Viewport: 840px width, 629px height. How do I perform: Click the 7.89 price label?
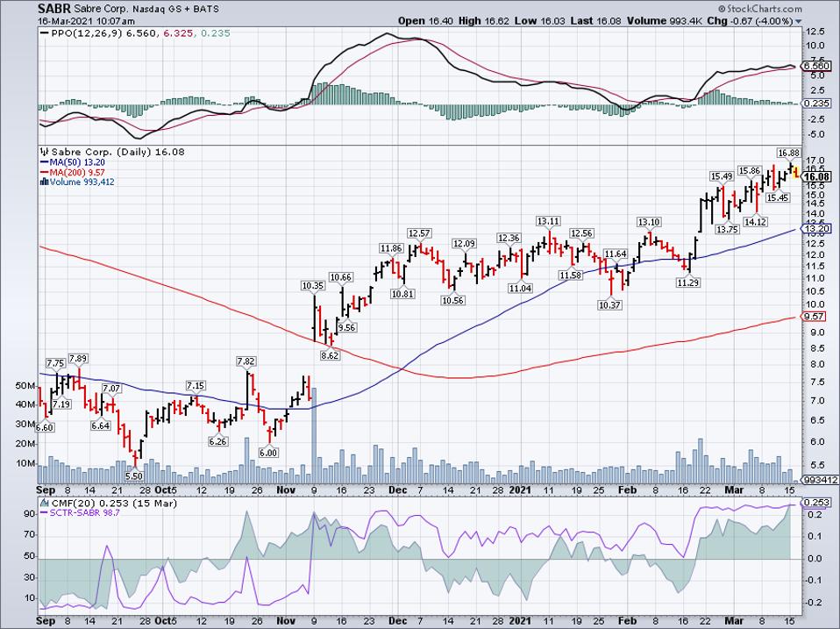[x=79, y=359]
